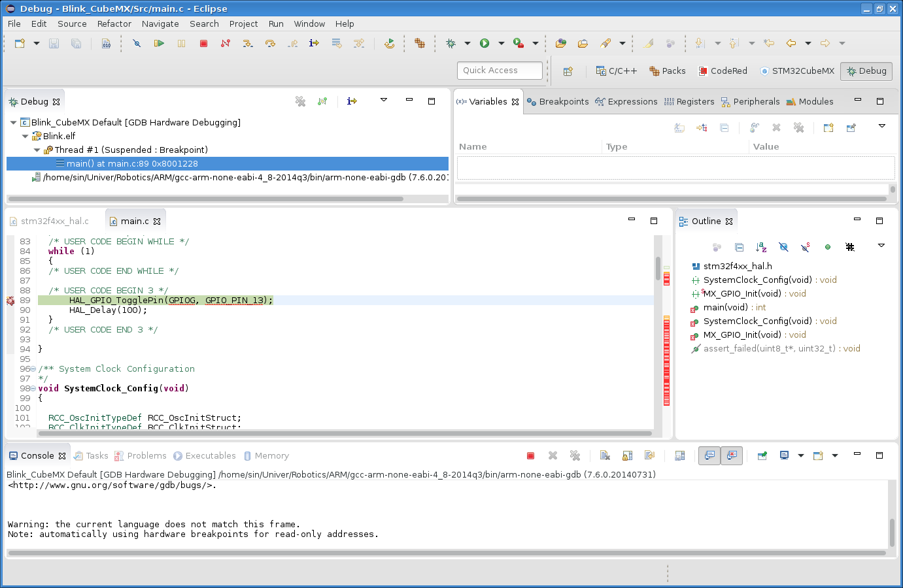This screenshot has height=588, width=903.
Task: Click the green Run button icon
Action: (485, 43)
